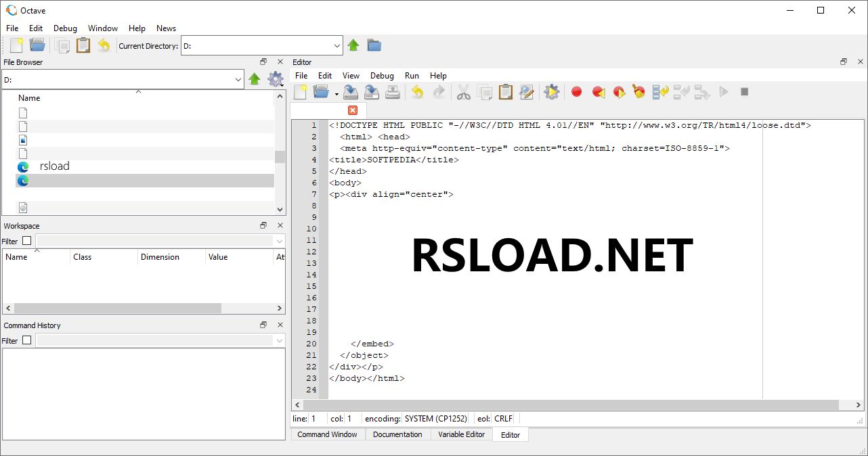This screenshot has width=868, height=456.
Task: Switch to the Command Window tab
Action: 327,434
